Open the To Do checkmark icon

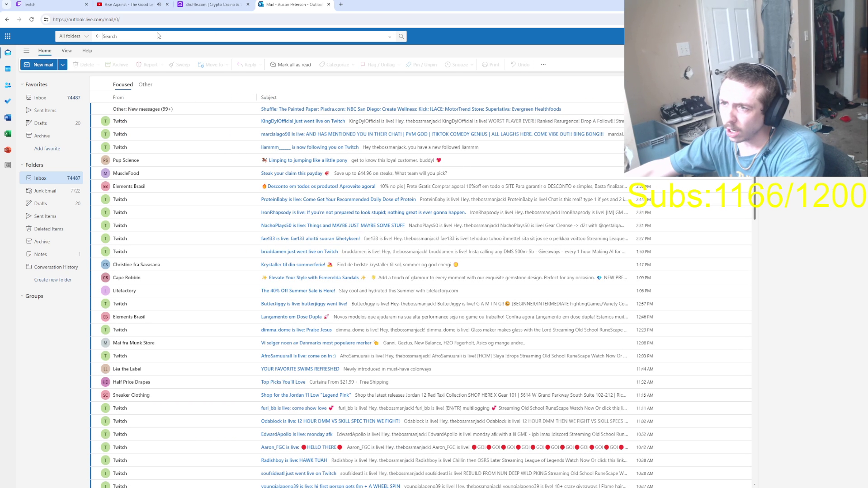tap(8, 101)
